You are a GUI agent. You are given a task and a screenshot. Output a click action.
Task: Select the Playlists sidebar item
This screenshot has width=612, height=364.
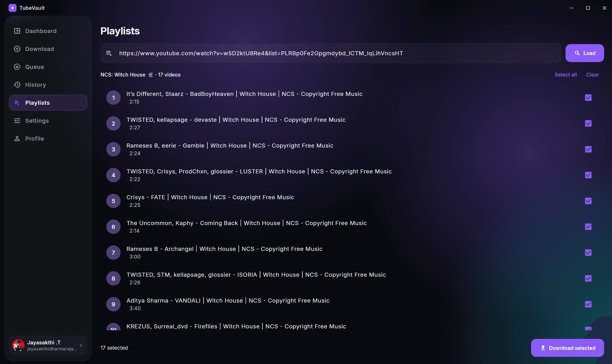pyautogui.click(x=48, y=103)
